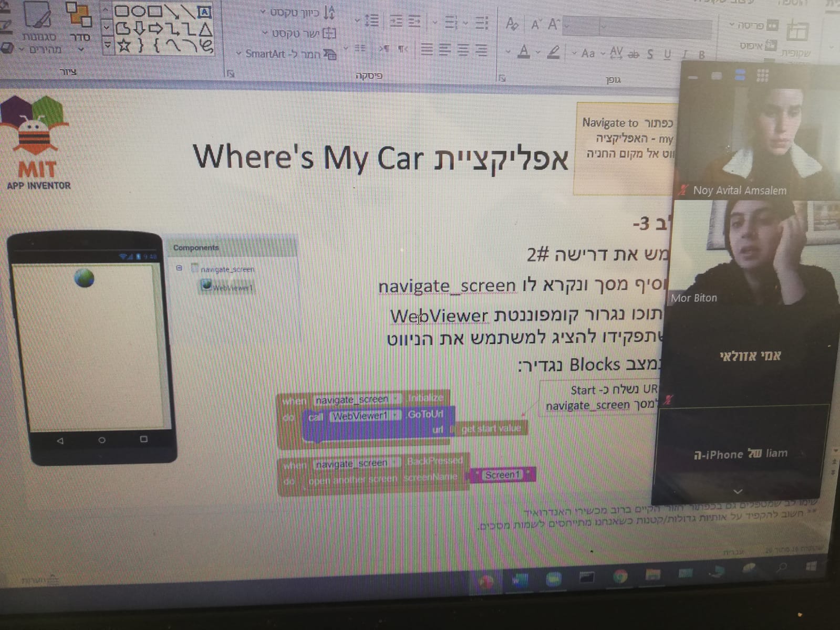Click the bullets list icon
Image resolution: width=840 pixels, height=630 pixels.
[x=481, y=23]
